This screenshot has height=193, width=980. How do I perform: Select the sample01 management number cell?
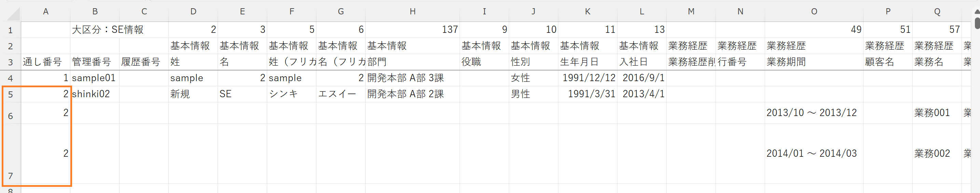coord(94,78)
